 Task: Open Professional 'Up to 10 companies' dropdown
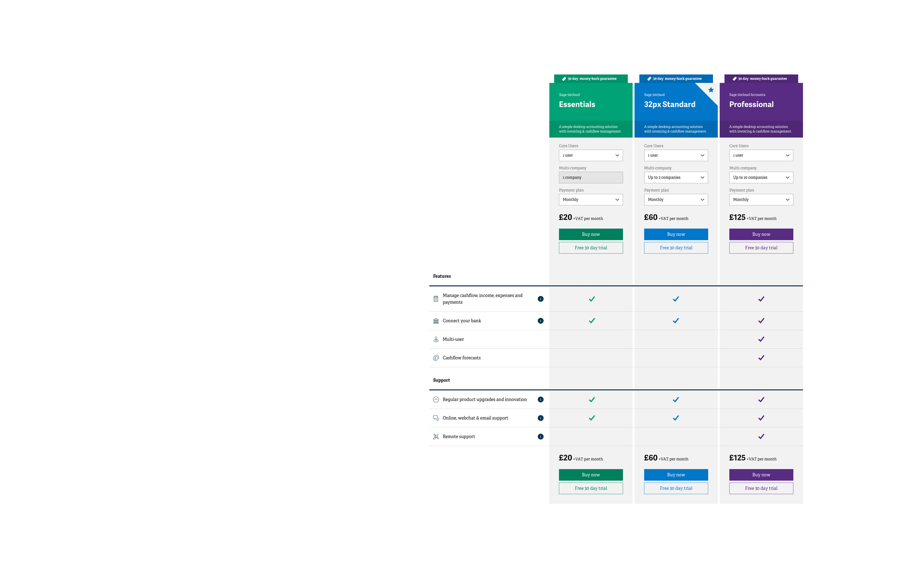[761, 178]
